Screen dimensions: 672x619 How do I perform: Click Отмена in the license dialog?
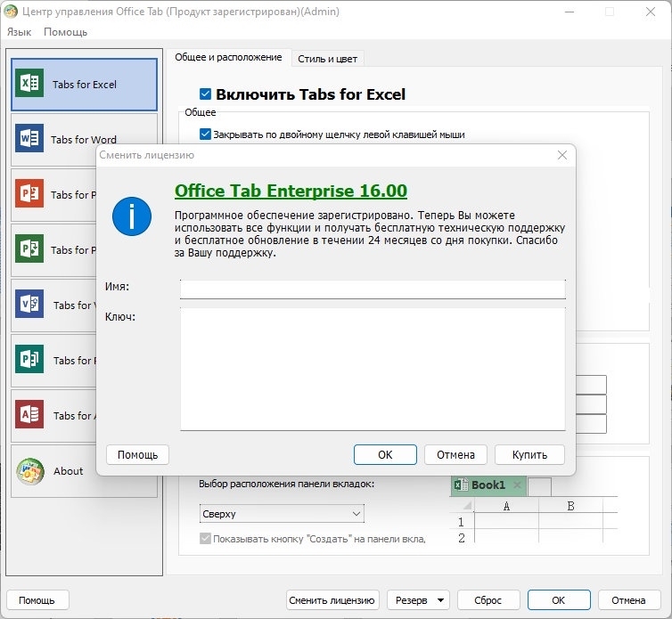coord(455,454)
